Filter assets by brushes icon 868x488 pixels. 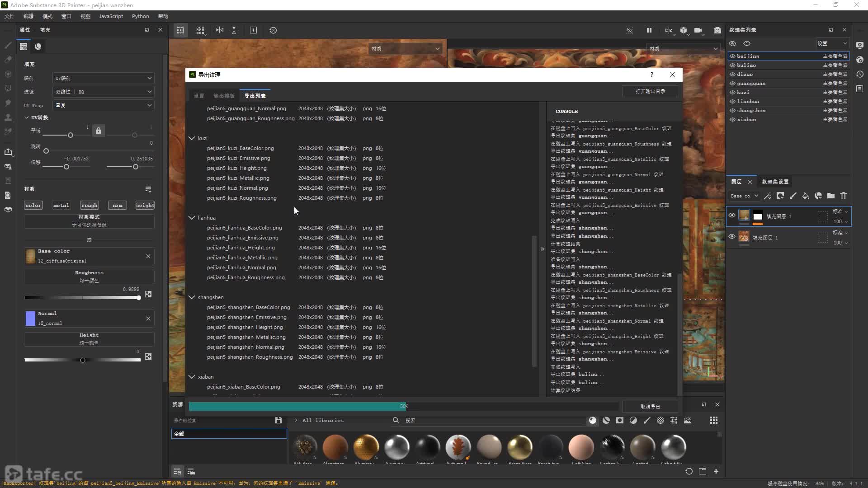point(647,420)
